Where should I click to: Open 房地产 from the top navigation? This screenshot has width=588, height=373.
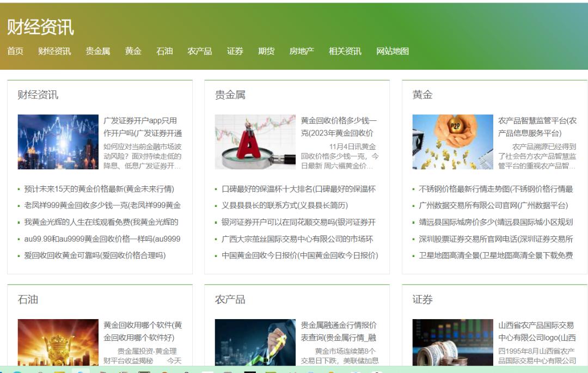pos(302,51)
